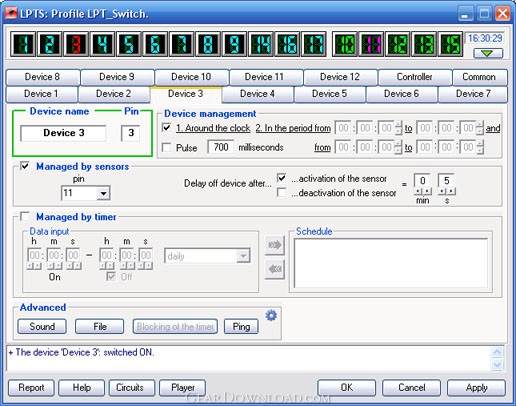Click the seconds delay stepper arrows
The height and width of the screenshot is (406, 516).
coord(447,192)
